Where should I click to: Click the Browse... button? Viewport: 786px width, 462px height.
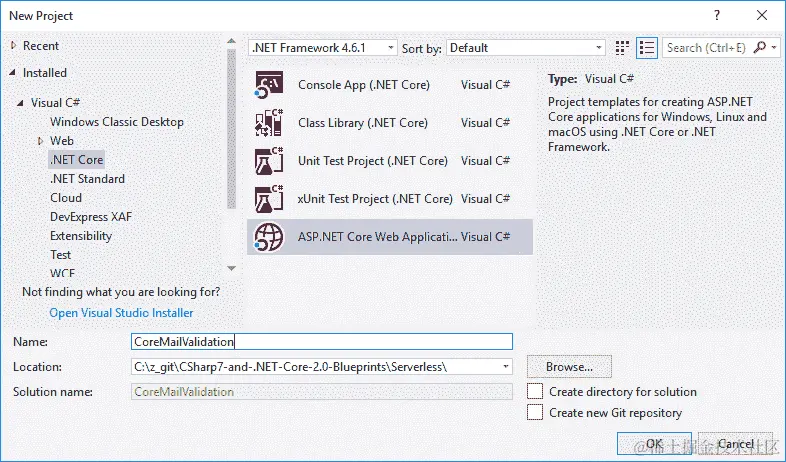coord(569,367)
